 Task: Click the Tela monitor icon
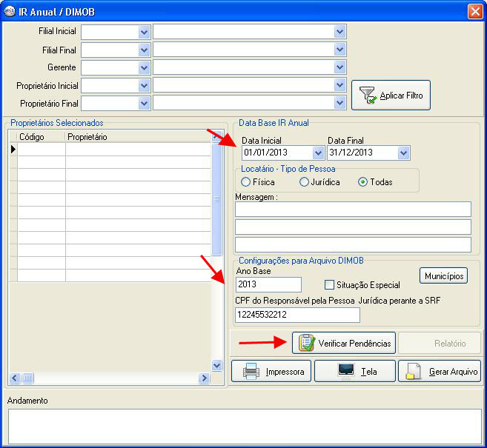(x=345, y=371)
